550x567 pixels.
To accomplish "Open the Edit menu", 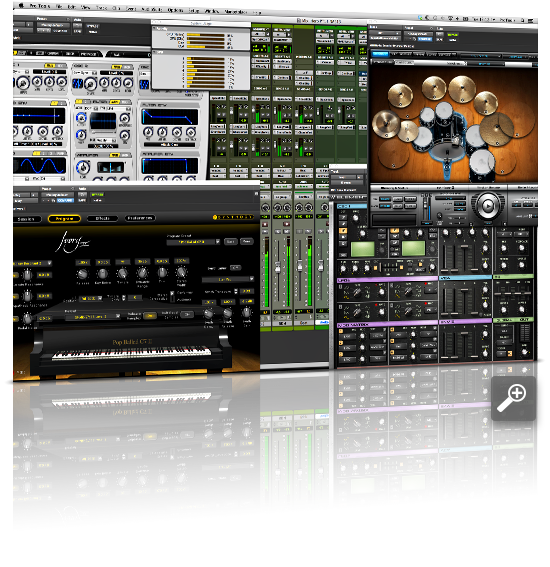I will click(72, 7).
